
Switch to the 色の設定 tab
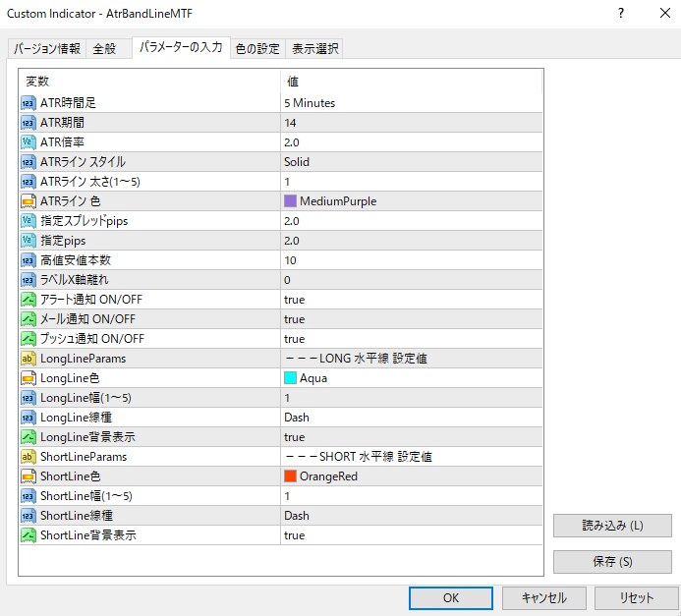click(x=257, y=48)
